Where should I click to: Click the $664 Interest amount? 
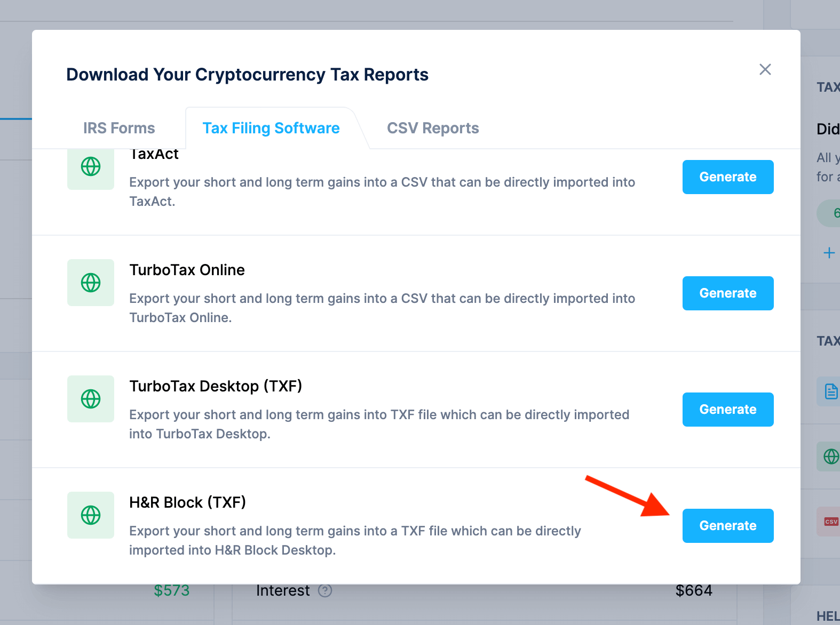tap(694, 590)
